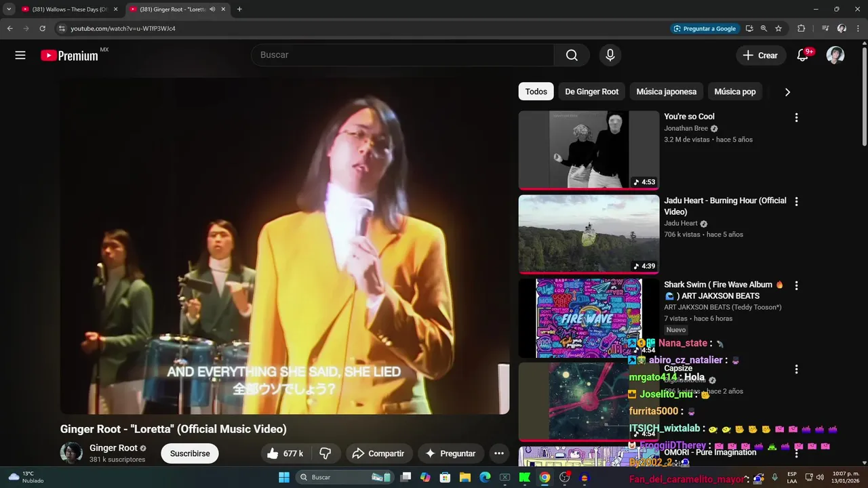Click the Chrome address bar URL
Image resolution: width=868 pixels, height=488 pixels.
[123, 28]
